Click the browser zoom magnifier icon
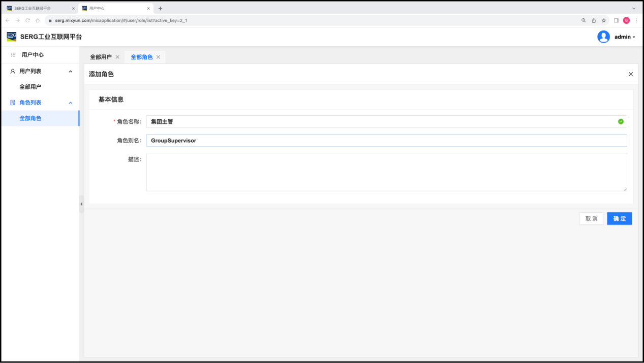This screenshot has width=644, height=363. point(584,20)
